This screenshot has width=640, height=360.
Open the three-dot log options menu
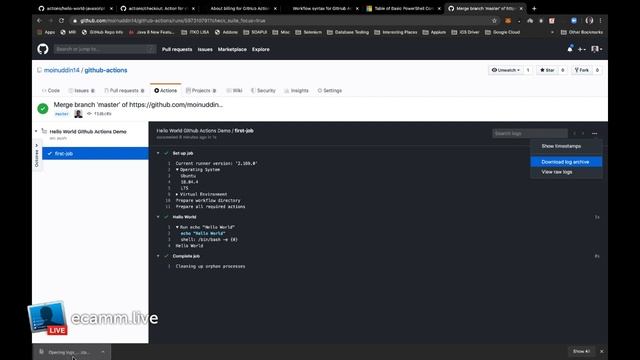[594, 133]
